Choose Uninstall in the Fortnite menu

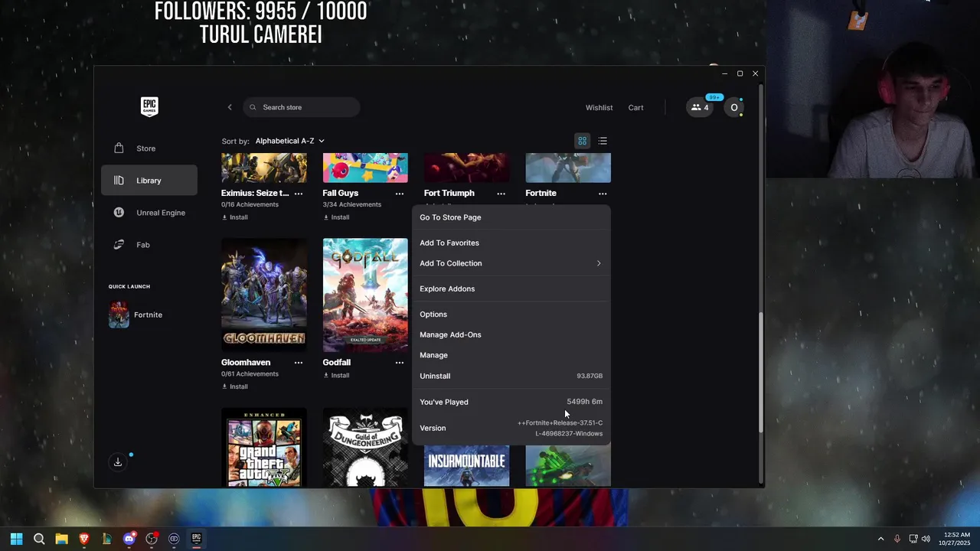[511, 376]
